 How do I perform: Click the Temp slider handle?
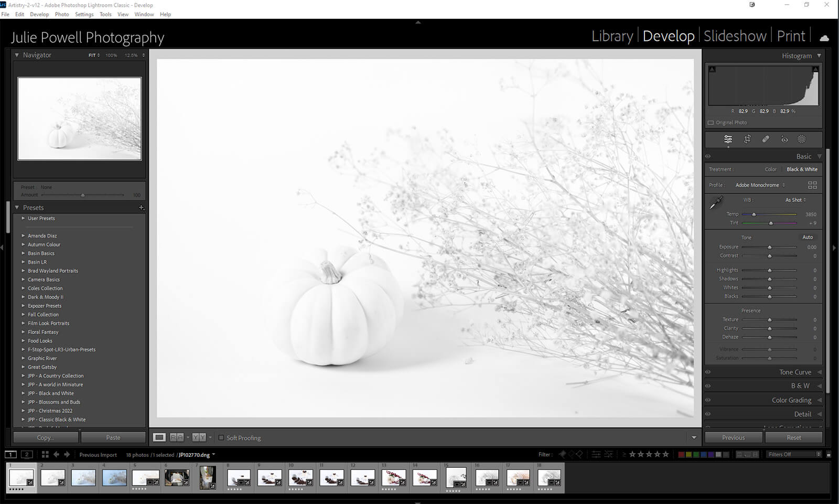click(x=754, y=215)
